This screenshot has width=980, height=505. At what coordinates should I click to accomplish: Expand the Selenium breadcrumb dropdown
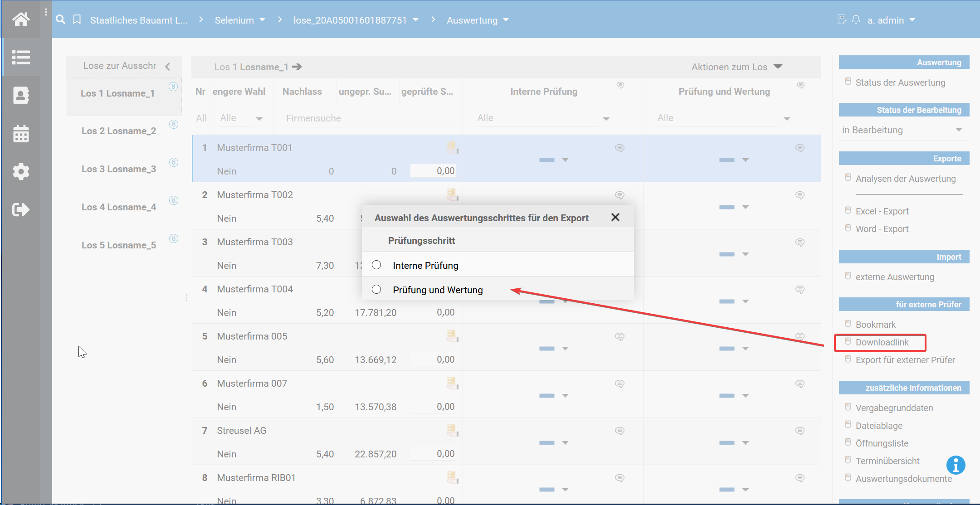262,20
